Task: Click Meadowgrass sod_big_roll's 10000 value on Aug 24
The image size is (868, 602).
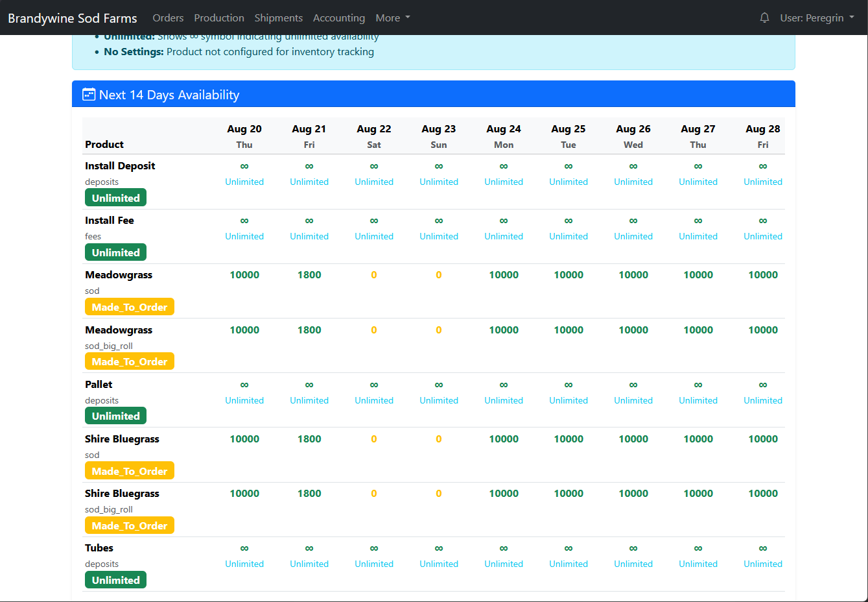Action: click(x=504, y=330)
